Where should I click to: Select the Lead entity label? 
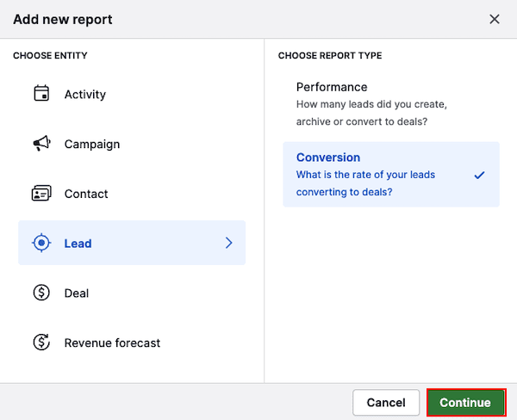(78, 244)
